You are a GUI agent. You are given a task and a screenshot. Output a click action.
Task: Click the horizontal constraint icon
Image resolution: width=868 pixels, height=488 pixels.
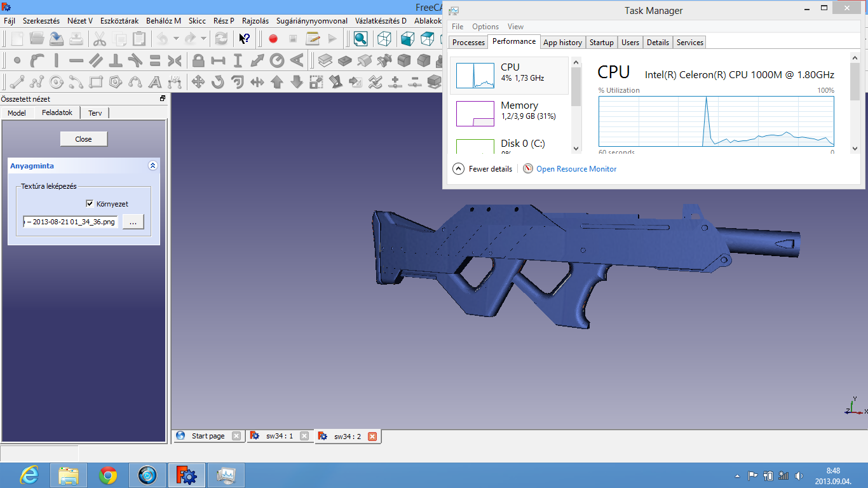coord(76,61)
